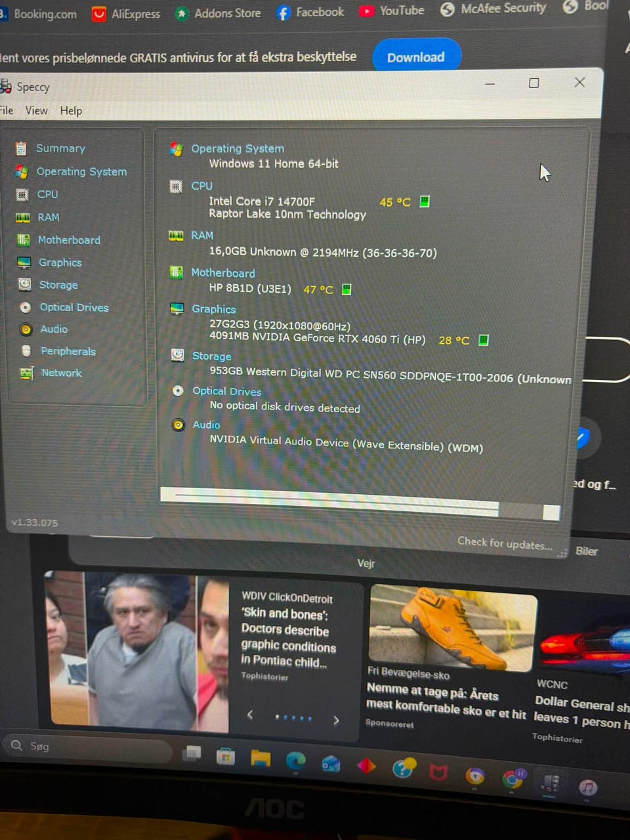Viewport: 630px width, 840px height.
Task: Open Task View from the taskbar
Action: coord(192,753)
